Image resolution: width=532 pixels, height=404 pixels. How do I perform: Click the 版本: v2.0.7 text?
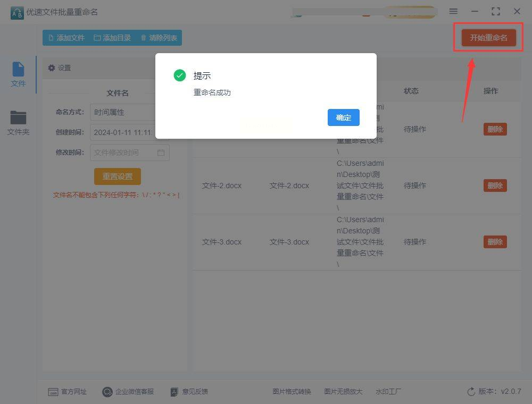point(500,391)
